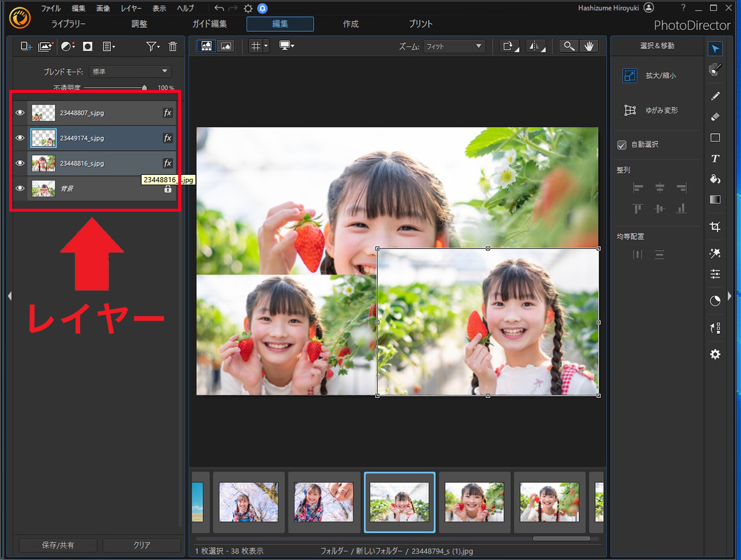Choose the Eraser tool

point(715,116)
